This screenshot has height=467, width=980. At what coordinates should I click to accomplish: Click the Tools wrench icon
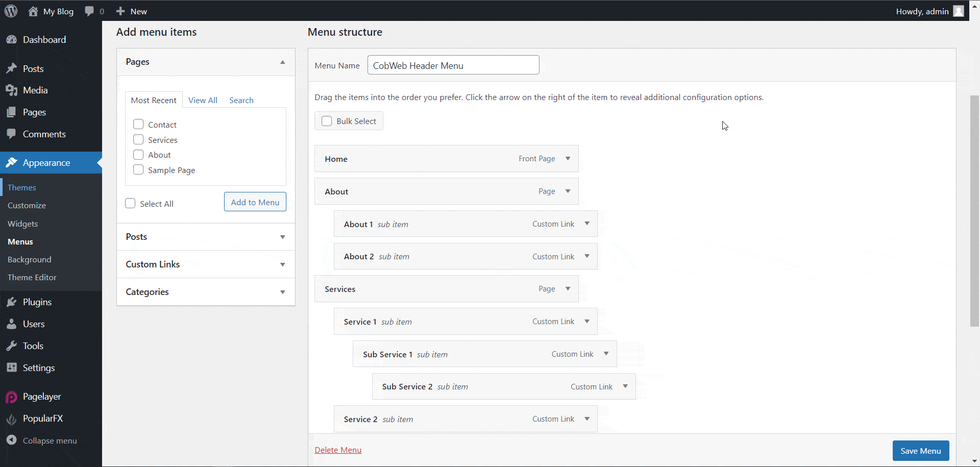(12, 346)
